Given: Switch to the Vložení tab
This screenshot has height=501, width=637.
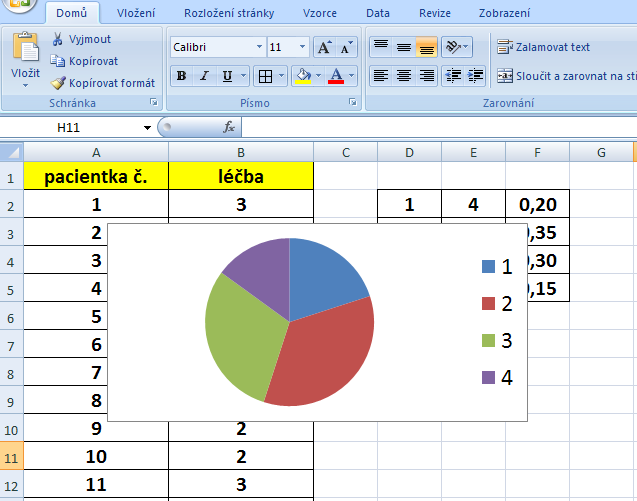Looking at the screenshot, I should pyautogui.click(x=136, y=13).
